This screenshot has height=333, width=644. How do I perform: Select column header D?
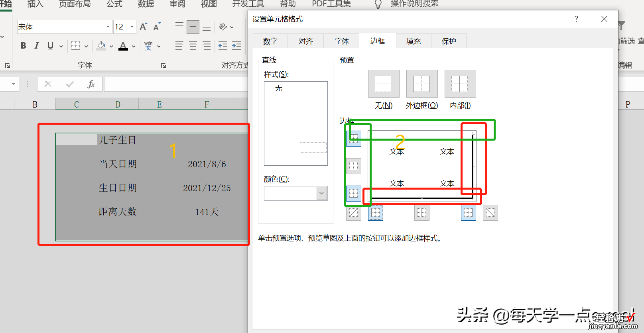tap(118, 104)
